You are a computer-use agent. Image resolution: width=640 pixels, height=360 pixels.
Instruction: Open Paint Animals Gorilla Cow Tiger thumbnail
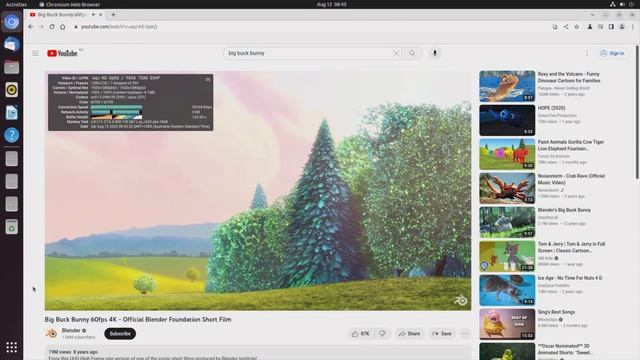[x=507, y=154]
